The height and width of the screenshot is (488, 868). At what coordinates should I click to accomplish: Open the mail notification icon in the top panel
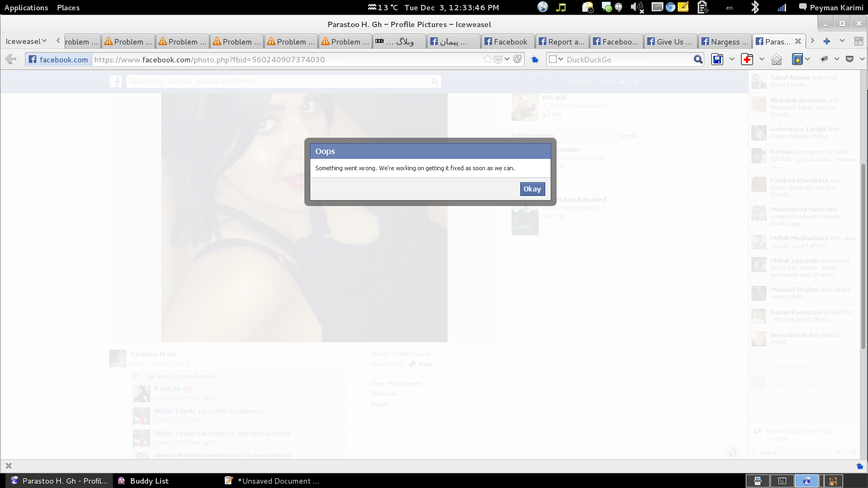(x=588, y=7)
